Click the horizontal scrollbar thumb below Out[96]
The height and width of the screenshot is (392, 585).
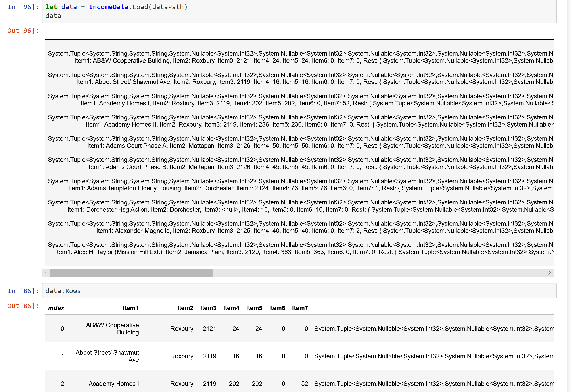[131, 273]
